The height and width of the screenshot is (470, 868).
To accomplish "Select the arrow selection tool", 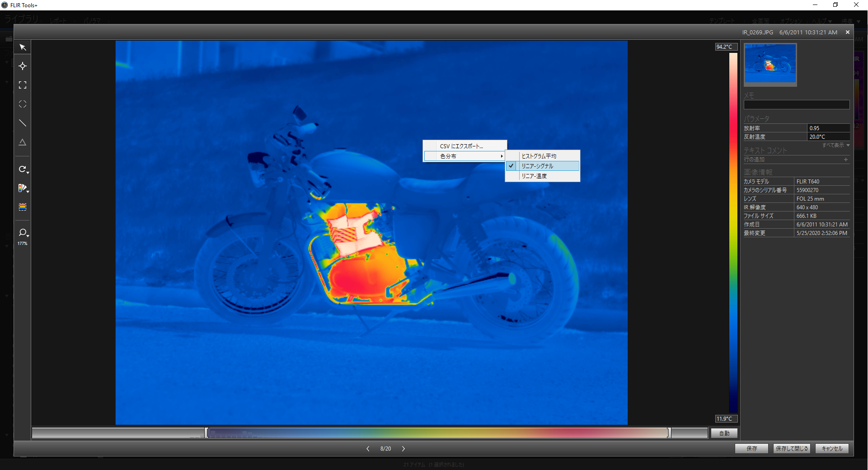I will coord(23,47).
